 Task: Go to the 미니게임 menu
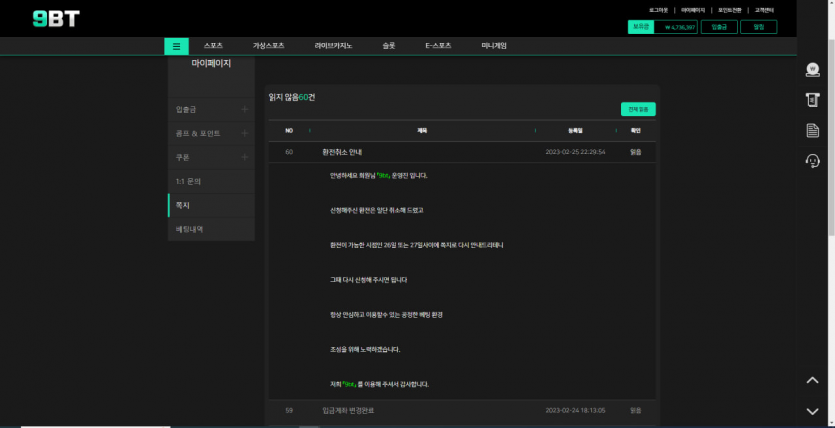point(494,46)
